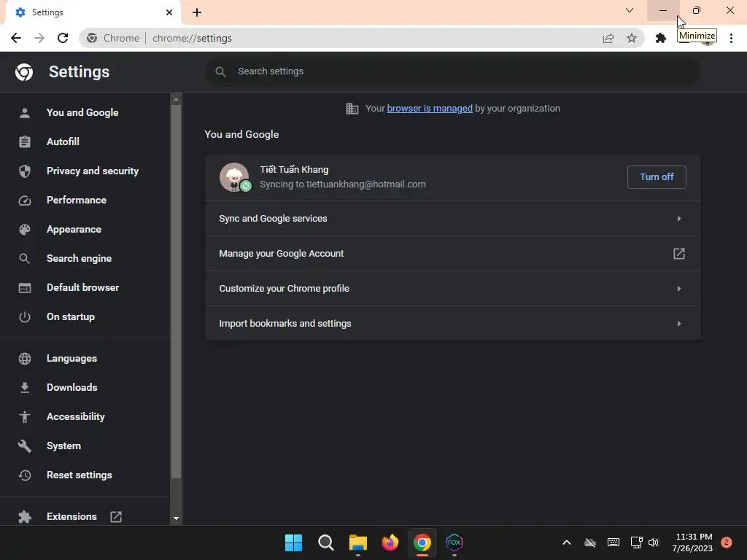The width and height of the screenshot is (747, 560).
Task: Click the wrench icon beside System
Action: [25, 446]
